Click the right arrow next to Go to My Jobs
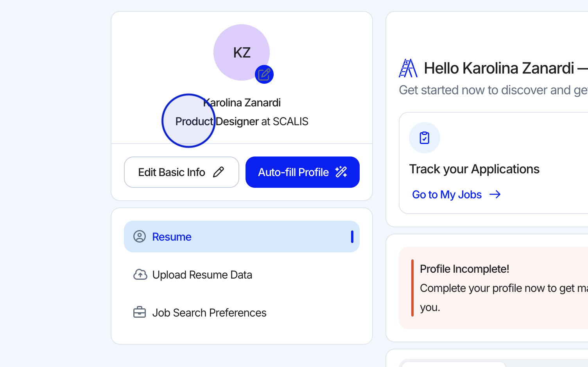 pyautogui.click(x=495, y=194)
